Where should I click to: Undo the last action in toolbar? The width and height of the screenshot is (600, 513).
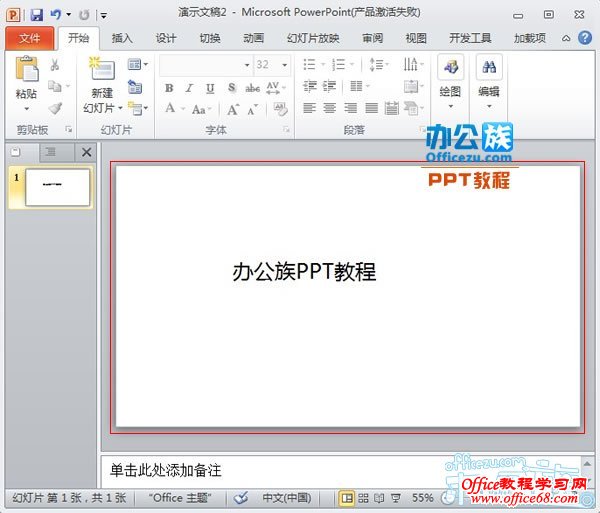57,15
